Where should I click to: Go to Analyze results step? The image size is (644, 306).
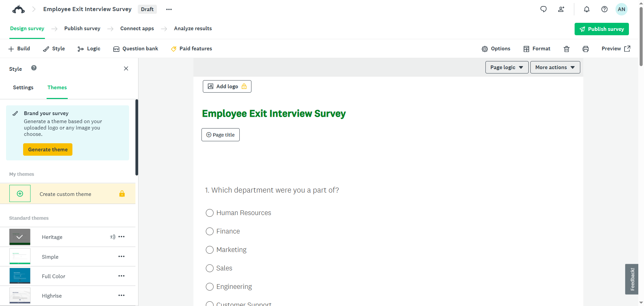[x=193, y=29]
